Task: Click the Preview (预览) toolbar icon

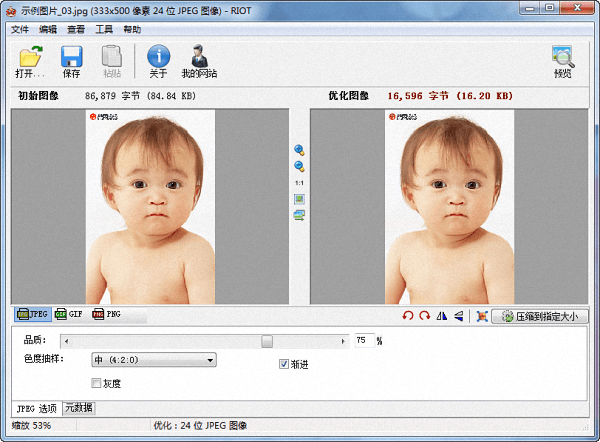Action: click(563, 60)
